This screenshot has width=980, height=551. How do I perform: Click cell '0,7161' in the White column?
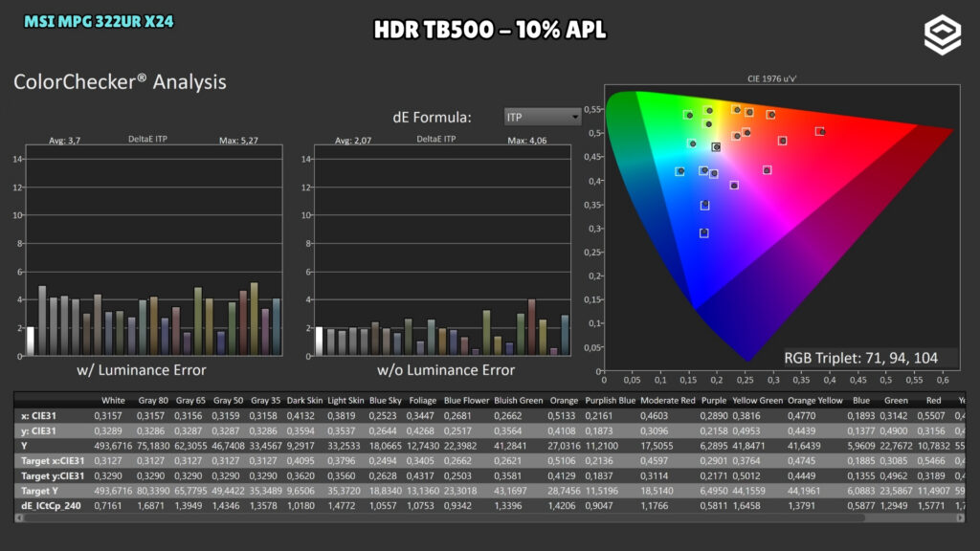coord(108,506)
